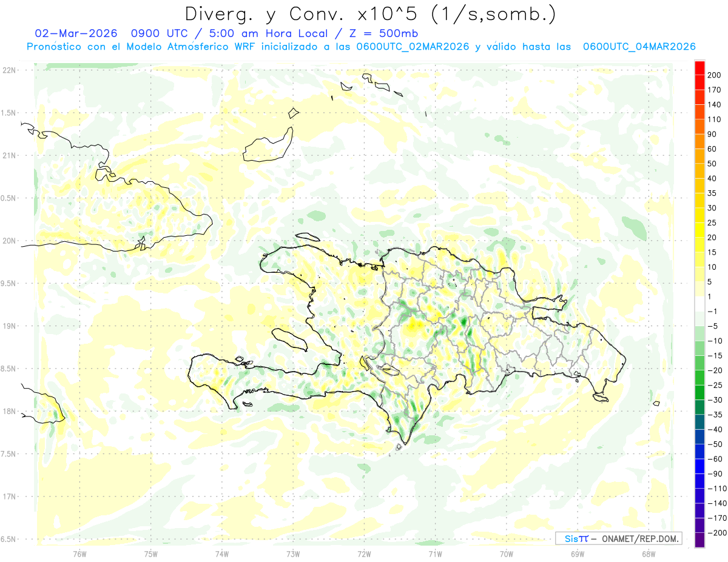
Task: Click the "71W" longitude axis label
Action: click(x=435, y=554)
